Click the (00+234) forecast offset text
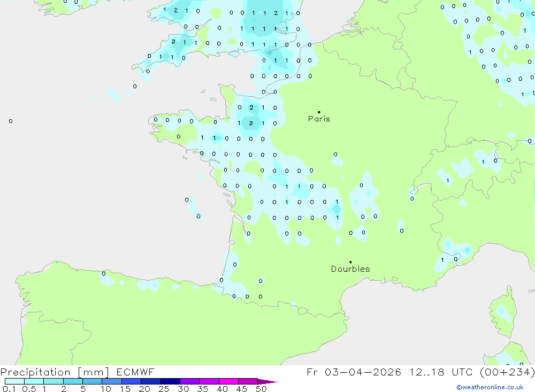This screenshot has height=392, width=535. (507, 372)
